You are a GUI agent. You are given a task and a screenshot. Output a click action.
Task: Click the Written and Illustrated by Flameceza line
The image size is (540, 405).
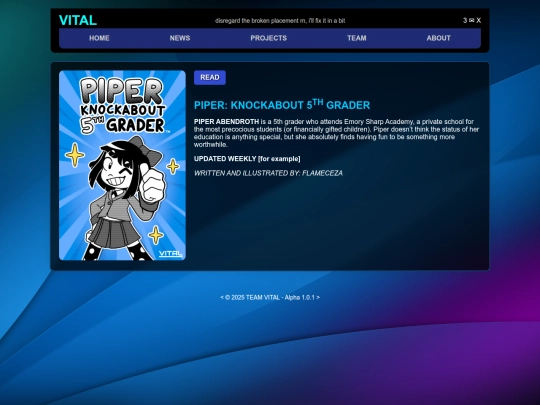tap(268, 173)
